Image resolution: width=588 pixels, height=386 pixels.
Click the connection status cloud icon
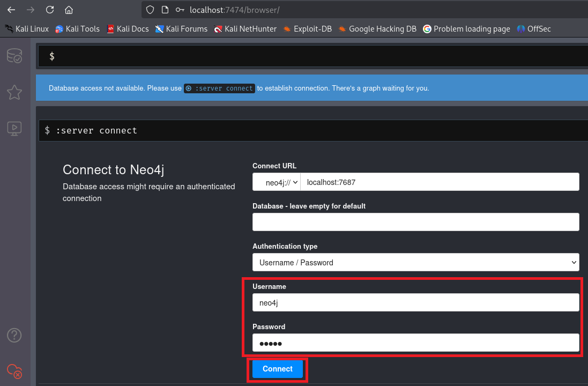14,370
